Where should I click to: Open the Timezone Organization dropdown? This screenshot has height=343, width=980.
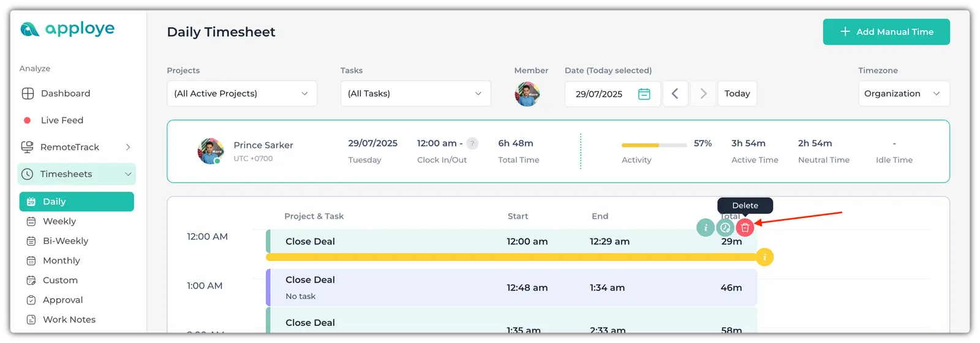point(903,94)
